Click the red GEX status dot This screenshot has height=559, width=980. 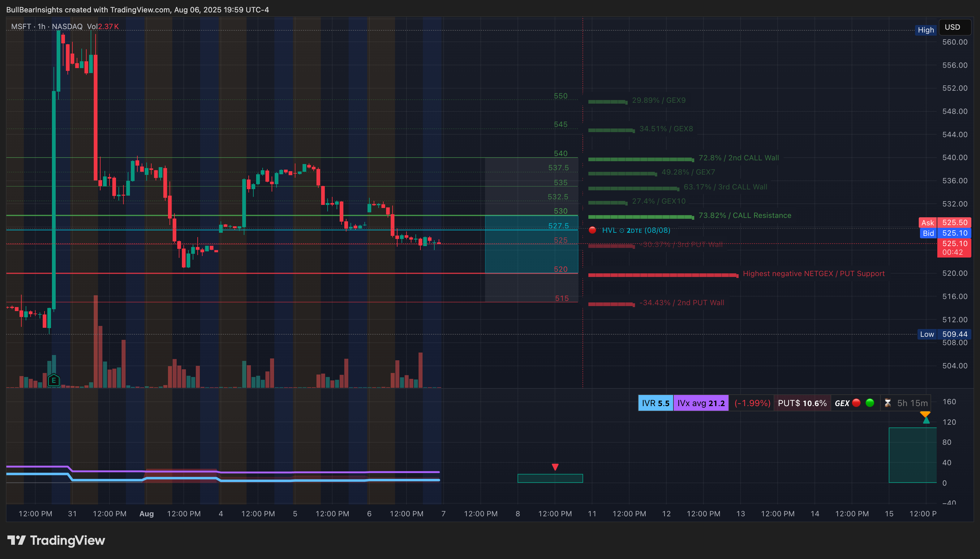[x=856, y=403]
